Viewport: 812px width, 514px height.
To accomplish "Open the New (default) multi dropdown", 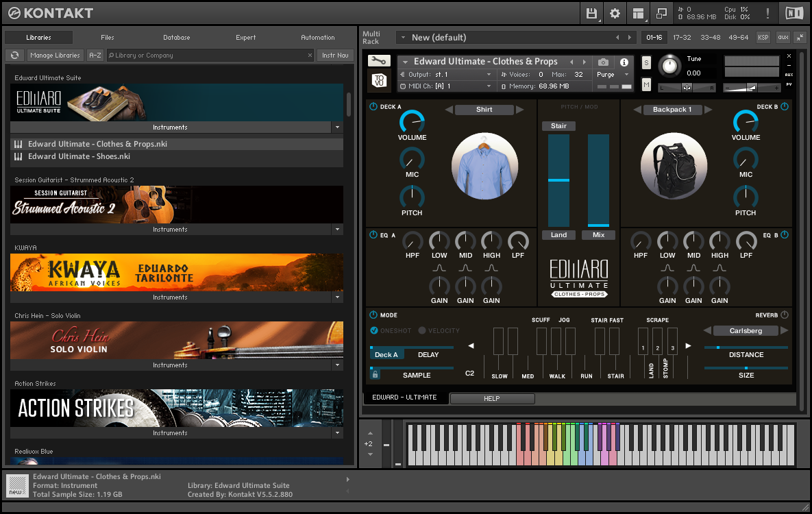I will pos(403,37).
